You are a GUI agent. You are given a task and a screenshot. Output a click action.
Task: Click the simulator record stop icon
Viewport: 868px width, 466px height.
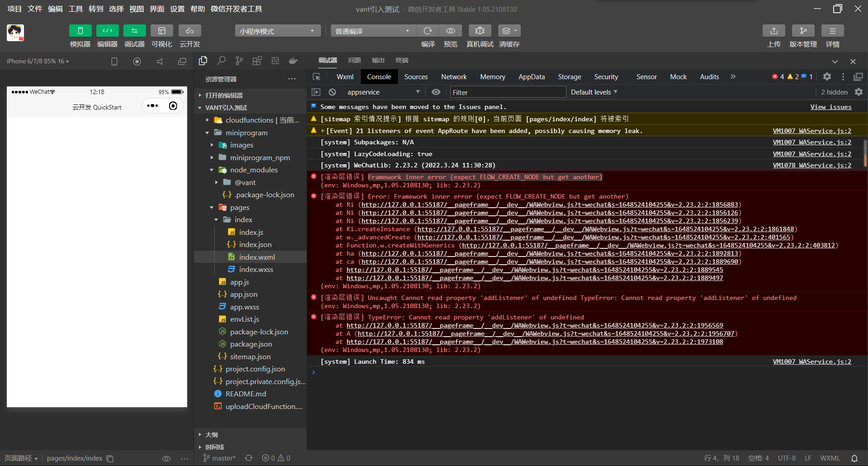pyautogui.click(x=137, y=62)
